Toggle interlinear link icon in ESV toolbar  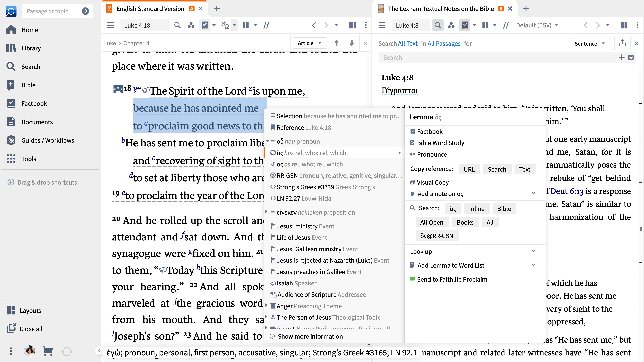(x=225, y=25)
